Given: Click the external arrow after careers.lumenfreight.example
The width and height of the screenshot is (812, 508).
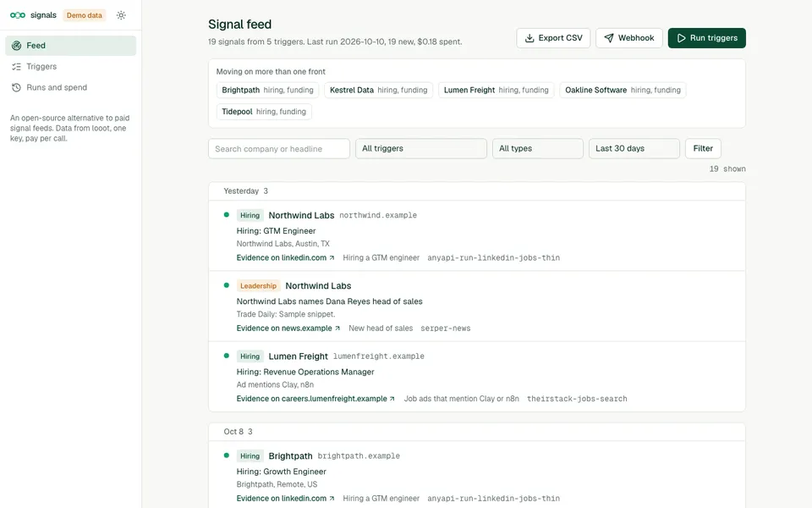Looking at the screenshot, I should 392,399.
